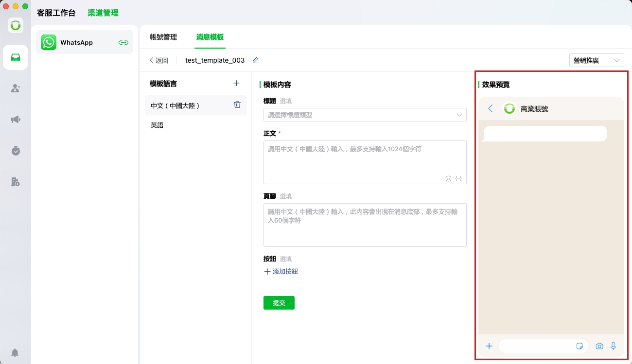Open the megaphone broadcast icon in sidebar
Viewport: 632px width, 364px height.
point(16,120)
